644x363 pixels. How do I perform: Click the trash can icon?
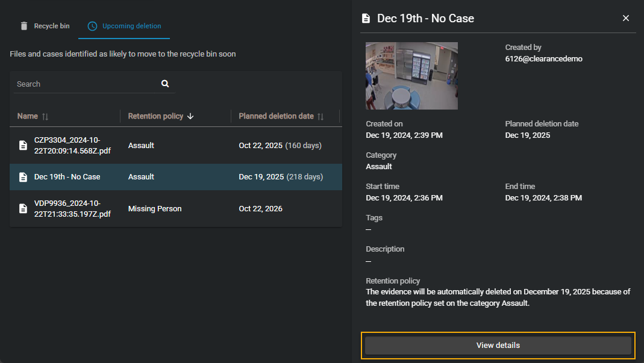[x=24, y=26]
